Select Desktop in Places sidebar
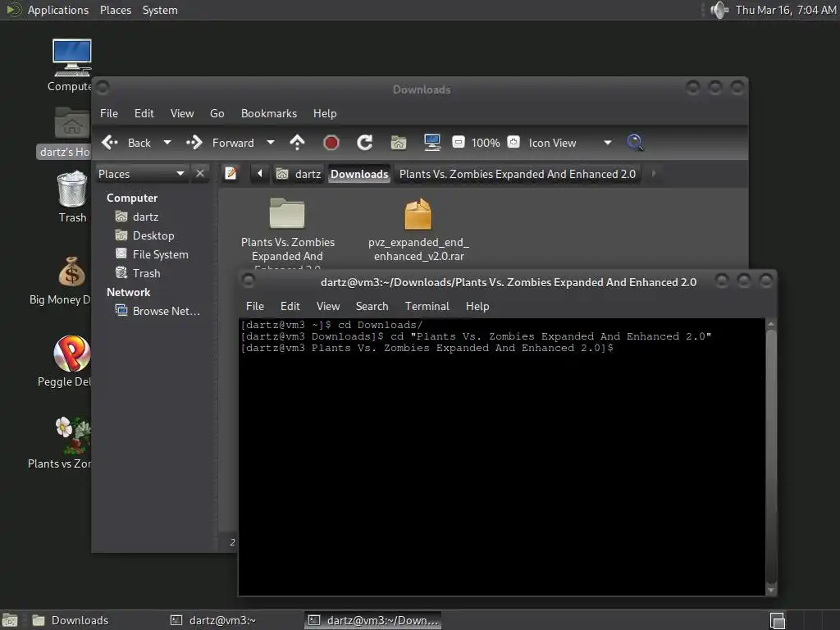Screen dimensions: 840x630 (153, 235)
